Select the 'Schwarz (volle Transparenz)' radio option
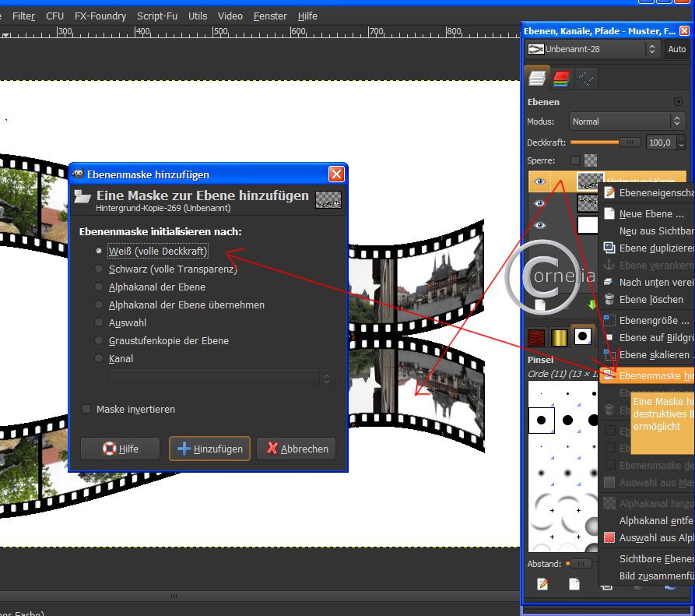 [99, 269]
